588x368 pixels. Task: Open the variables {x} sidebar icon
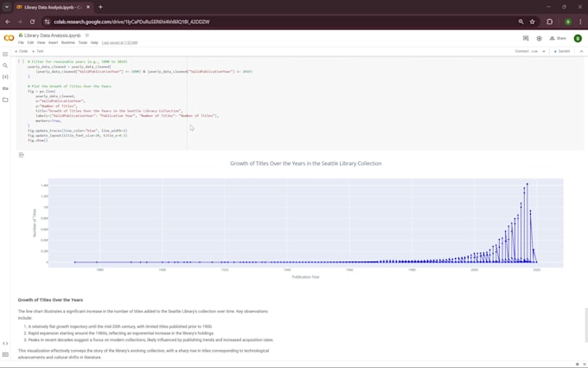tap(5, 77)
